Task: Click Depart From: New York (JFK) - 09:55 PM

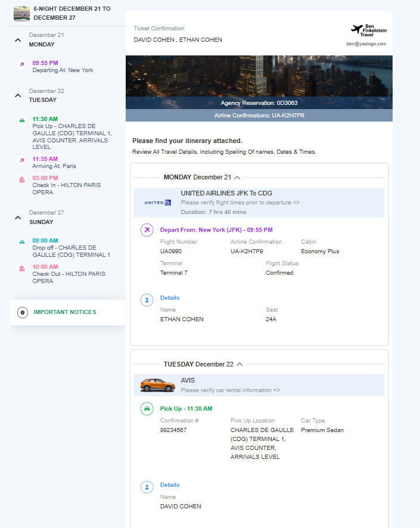Action: click(216, 229)
